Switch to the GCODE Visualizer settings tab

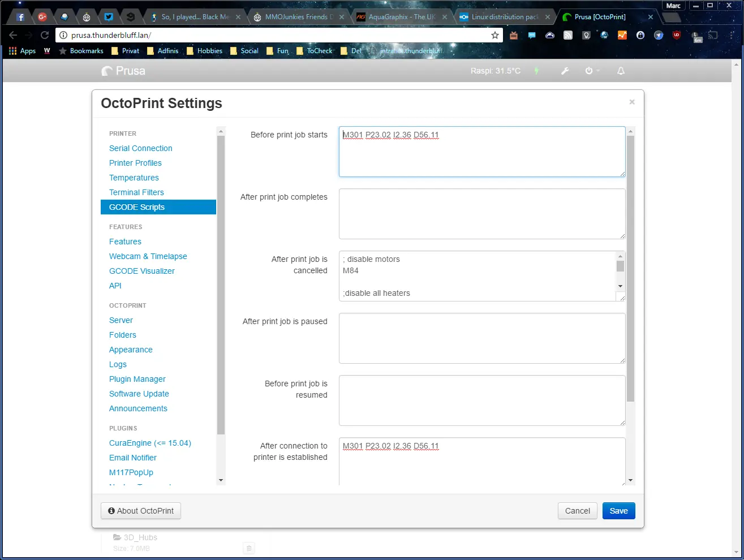tap(141, 271)
